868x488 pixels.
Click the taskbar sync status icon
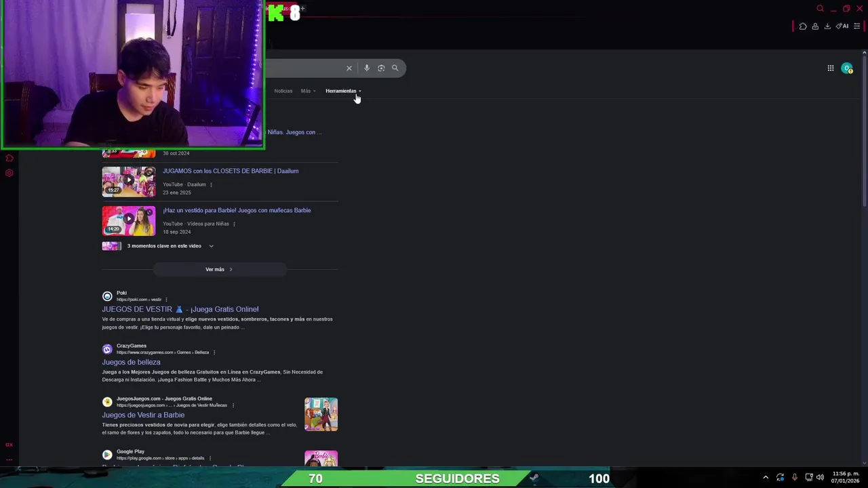[x=780, y=478]
